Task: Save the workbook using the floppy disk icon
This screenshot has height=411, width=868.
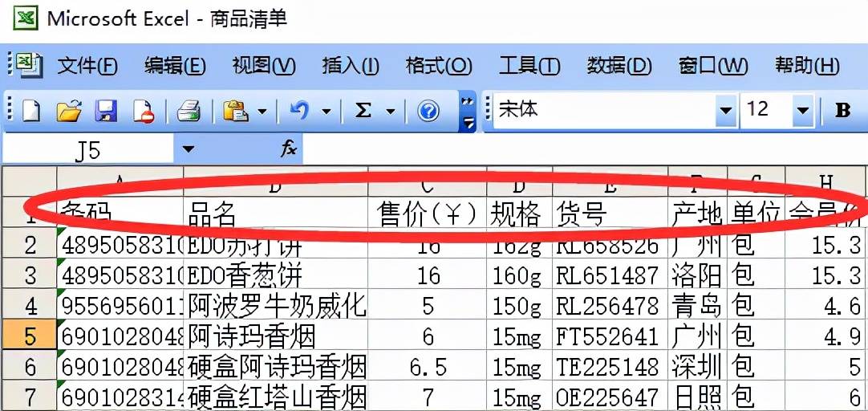Action: click(x=106, y=112)
